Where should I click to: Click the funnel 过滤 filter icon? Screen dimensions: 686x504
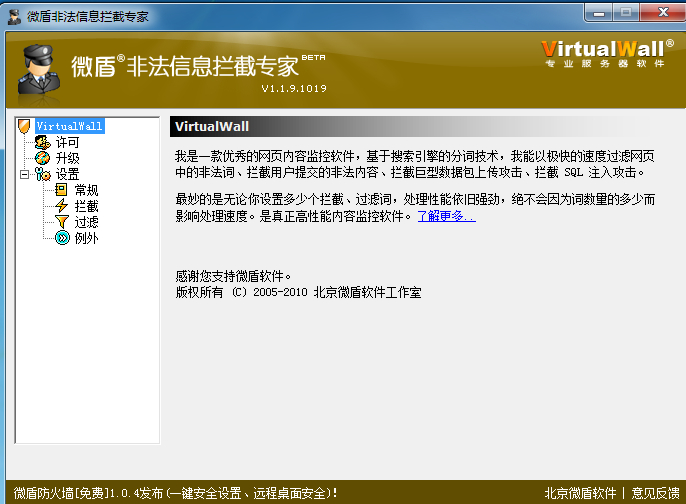61,222
